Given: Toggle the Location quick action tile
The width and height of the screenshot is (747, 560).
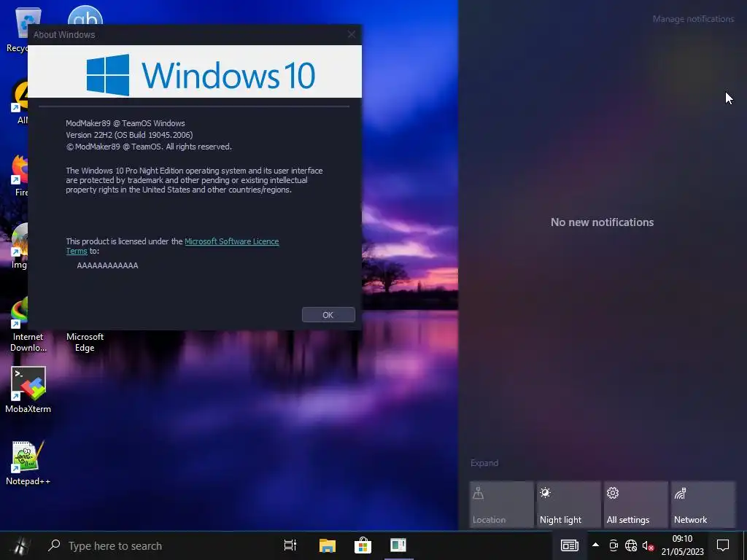Looking at the screenshot, I should coord(501,505).
